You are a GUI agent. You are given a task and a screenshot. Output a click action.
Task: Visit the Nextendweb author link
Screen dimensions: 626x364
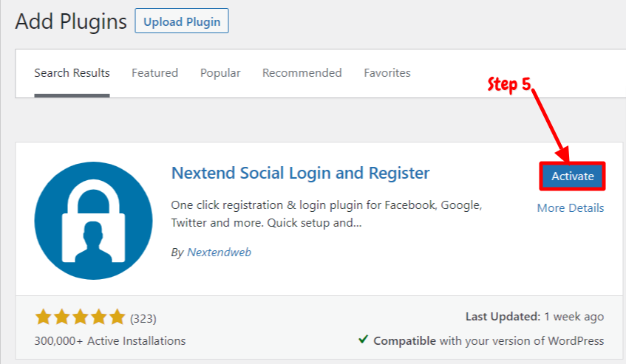220,253
